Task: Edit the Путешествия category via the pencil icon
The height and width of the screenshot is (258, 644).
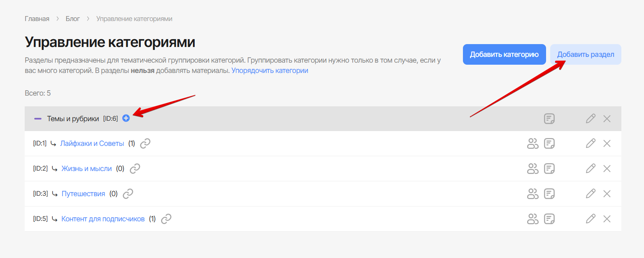Action: (x=591, y=194)
